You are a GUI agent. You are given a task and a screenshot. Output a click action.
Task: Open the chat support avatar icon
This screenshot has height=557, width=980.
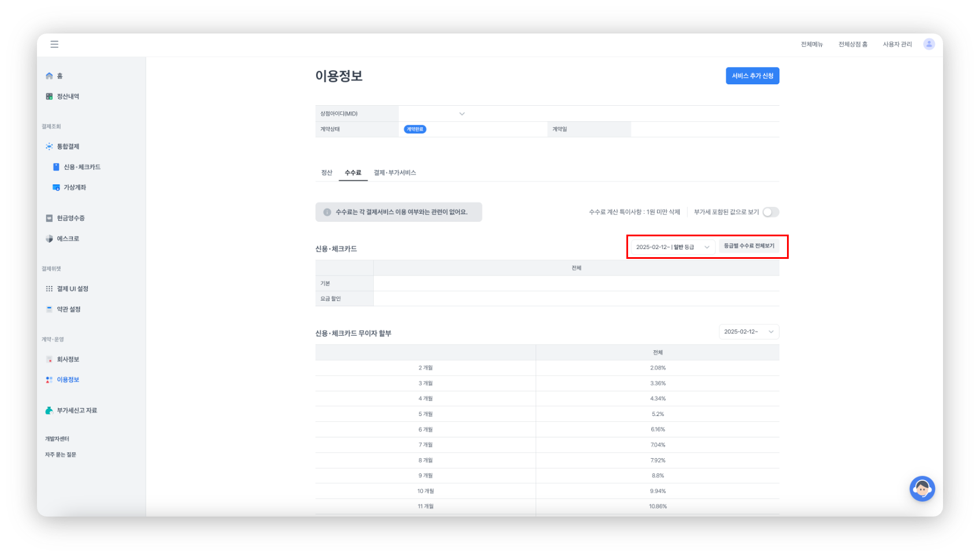922,489
